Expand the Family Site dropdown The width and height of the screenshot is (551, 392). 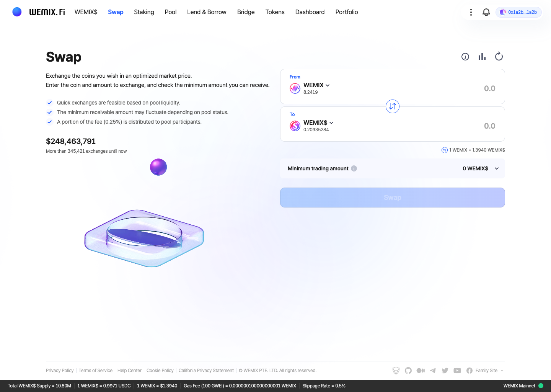(489, 371)
